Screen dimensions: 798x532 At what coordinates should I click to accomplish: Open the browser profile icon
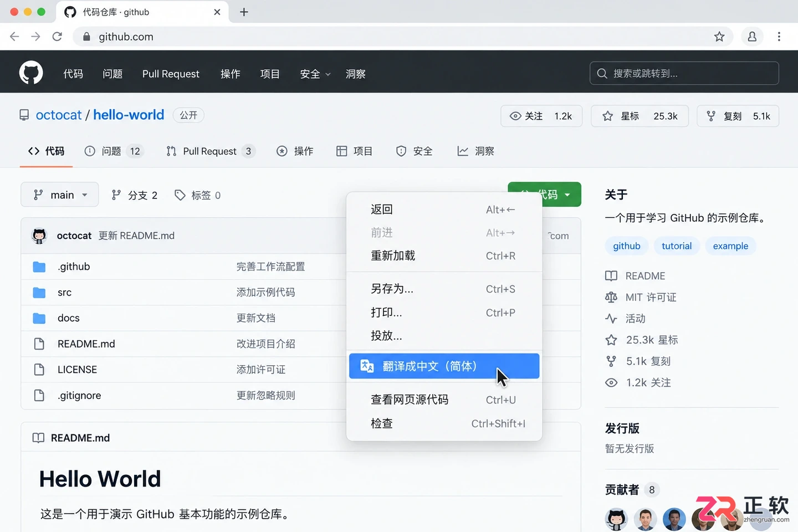tap(752, 37)
